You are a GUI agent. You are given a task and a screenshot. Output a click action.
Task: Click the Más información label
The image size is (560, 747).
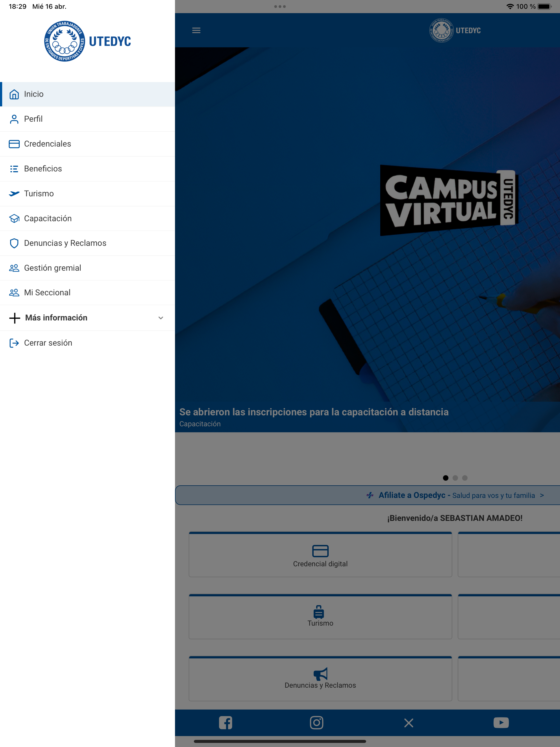point(56,318)
